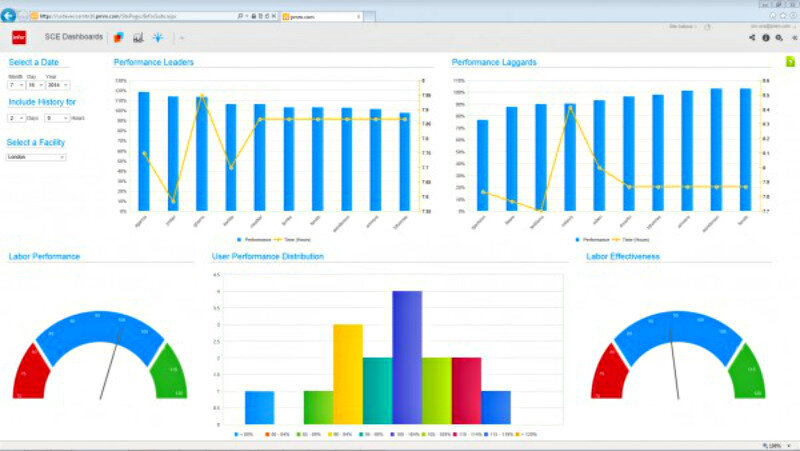Click the red Infor logo icon

click(x=18, y=38)
